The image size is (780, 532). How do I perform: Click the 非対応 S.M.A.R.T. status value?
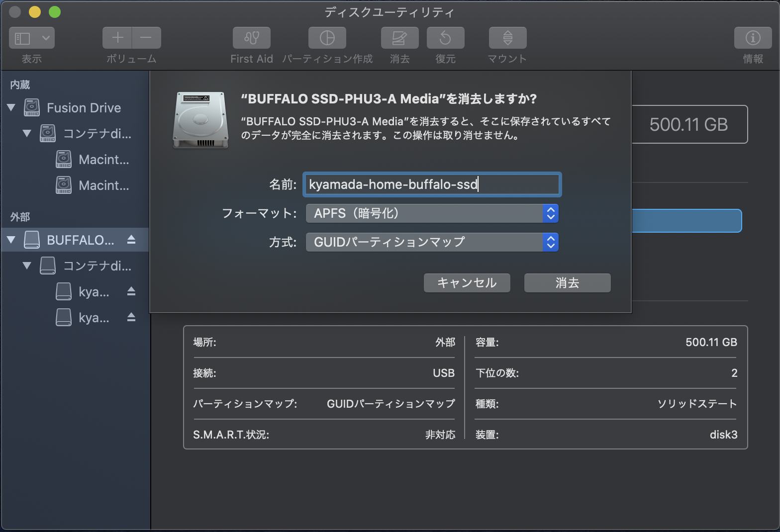(x=440, y=435)
